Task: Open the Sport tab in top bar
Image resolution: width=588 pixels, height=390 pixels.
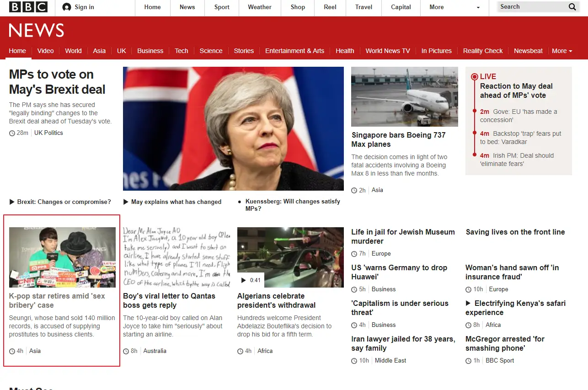Action: [222, 7]
